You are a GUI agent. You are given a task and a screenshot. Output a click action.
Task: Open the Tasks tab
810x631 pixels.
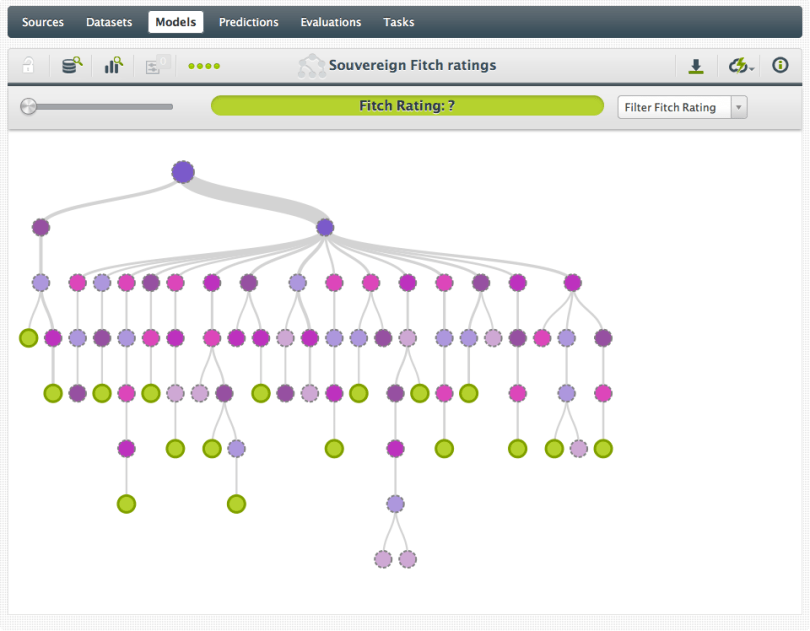[398, 22]
